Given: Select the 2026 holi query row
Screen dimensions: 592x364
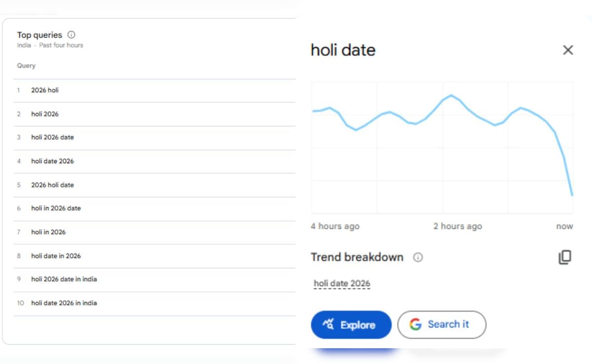Looking at the screenshot, I should point(45,90).
